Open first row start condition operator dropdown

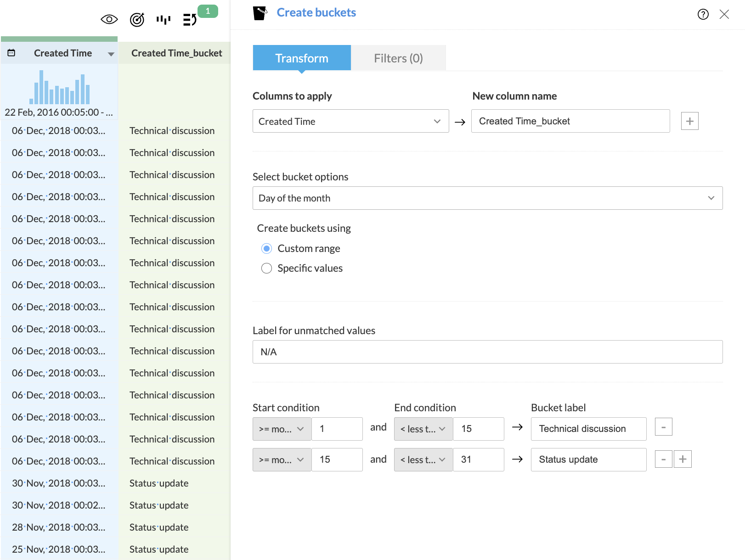click(x=282, y=429)
